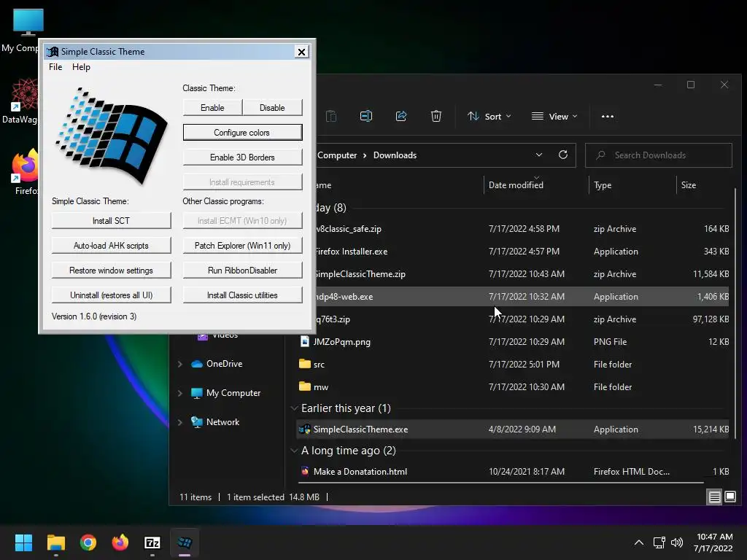Click the network icon in system tray
This screenshot has width=747, height=560.
pyautogui.click(x=659, y=542)
